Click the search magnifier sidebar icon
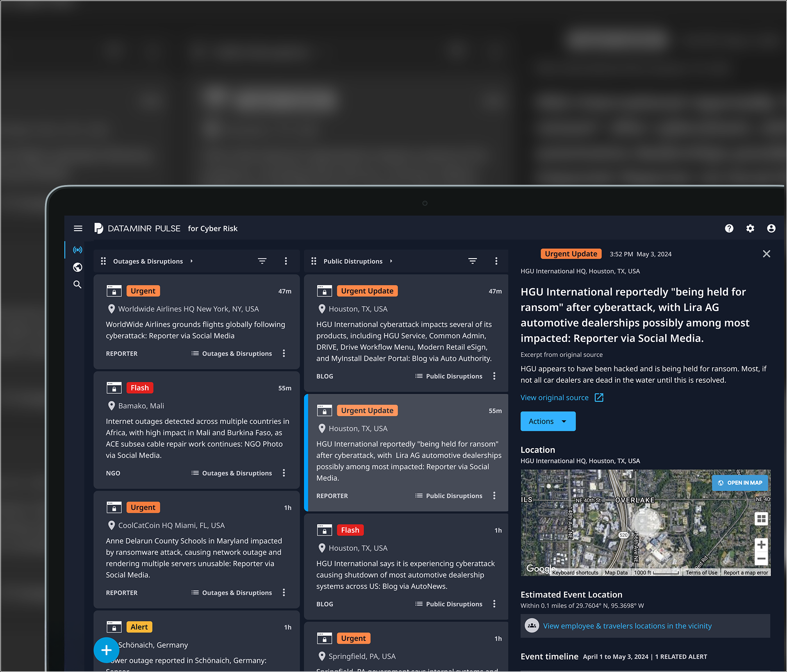The width and height of the screenshot is (787, 672). (77, 284)
